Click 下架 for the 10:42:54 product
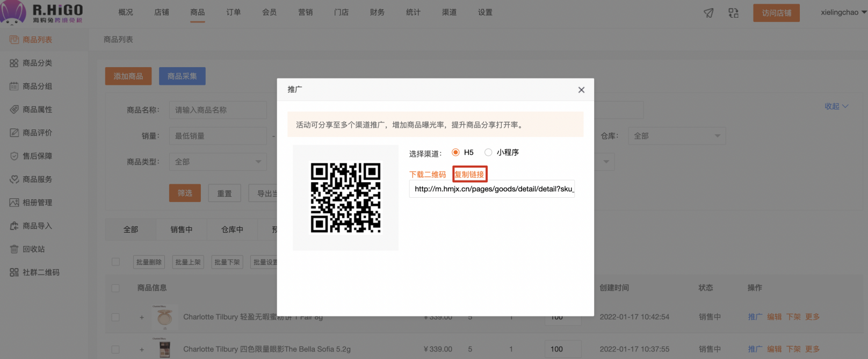Screen dimensions: 868x359 (x=793, y=317)
